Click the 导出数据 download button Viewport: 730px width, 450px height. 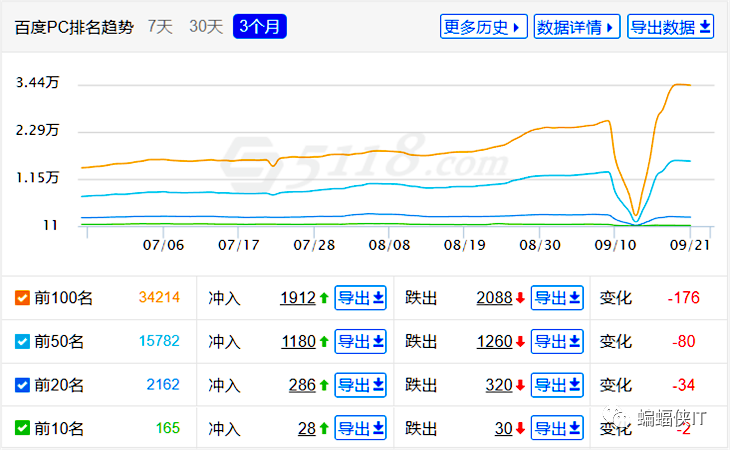pos(670,27)
